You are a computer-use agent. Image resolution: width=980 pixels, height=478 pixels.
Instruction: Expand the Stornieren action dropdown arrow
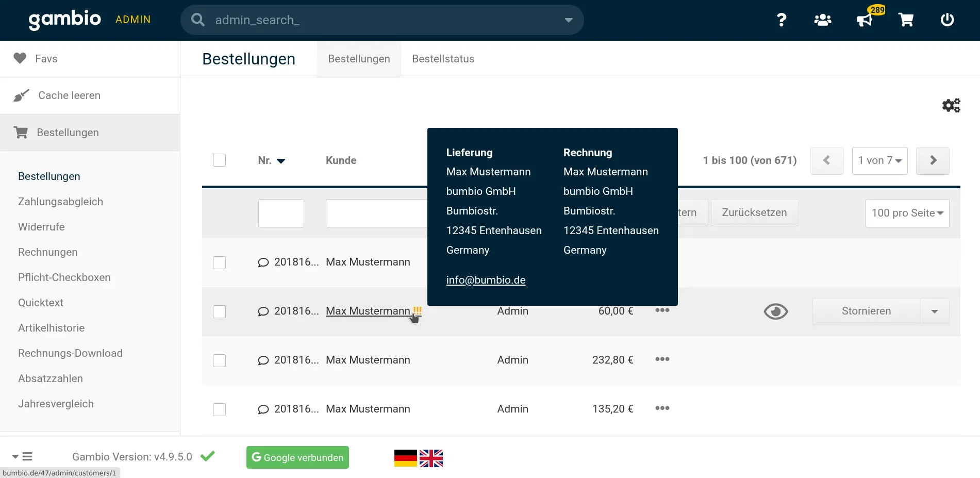coord(935,311)
